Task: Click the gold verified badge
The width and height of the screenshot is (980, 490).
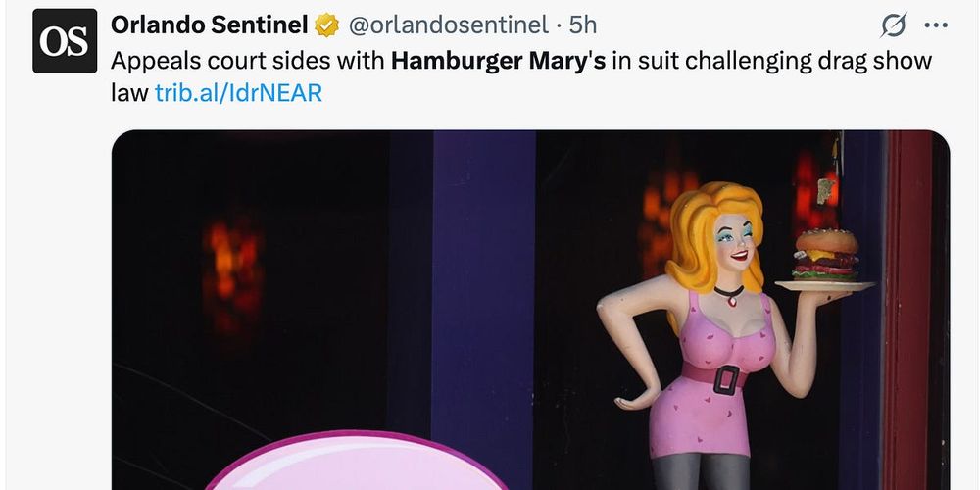Action: click(x=326, y=25)
